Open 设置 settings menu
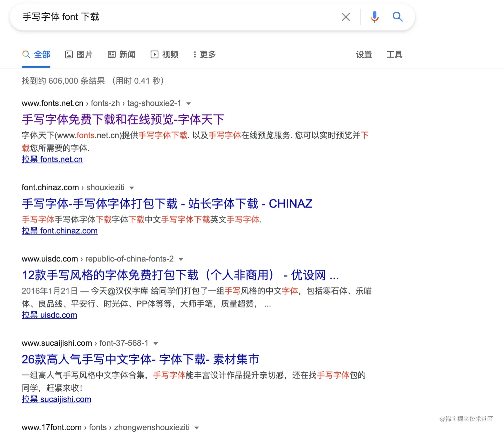This screenshot has width=504, height=433. (x=364, y=55)
